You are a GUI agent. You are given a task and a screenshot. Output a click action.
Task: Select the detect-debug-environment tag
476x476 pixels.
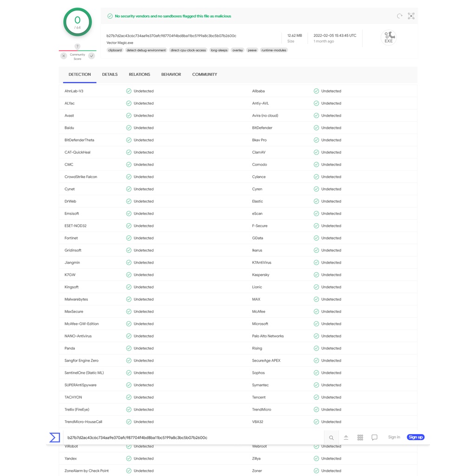[146, 50]
